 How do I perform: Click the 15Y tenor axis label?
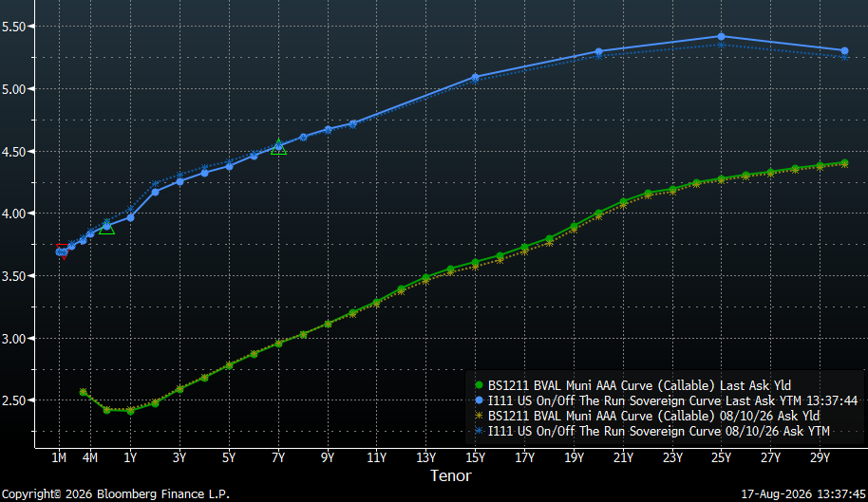[x=475, y=457]
